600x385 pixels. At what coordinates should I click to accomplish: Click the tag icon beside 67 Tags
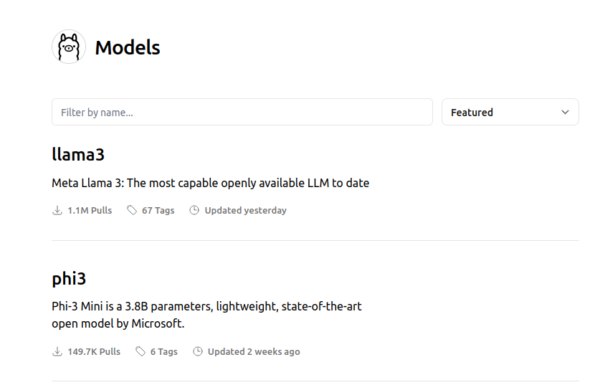[x=132, y=210]
